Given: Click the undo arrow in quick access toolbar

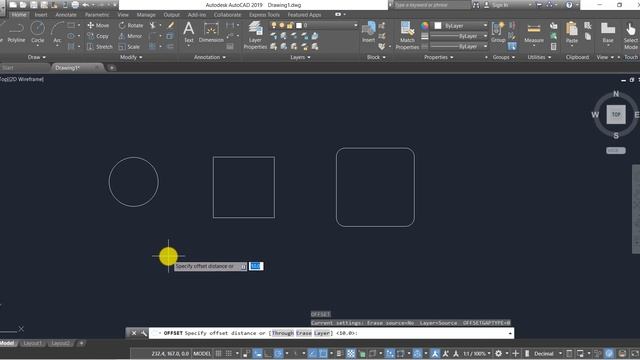Looking at the screenshot, I should (x=86, y=5).
